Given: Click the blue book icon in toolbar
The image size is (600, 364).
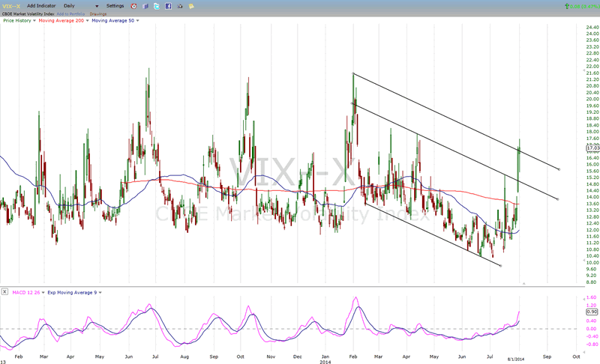Looking at the screenshot, I should click(x=145, y=6).
